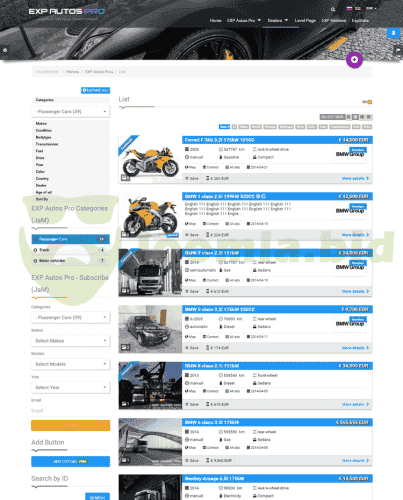Open Ferrari F 360 listing title
Screen dimensions: 403x500
tap(219, 140)
